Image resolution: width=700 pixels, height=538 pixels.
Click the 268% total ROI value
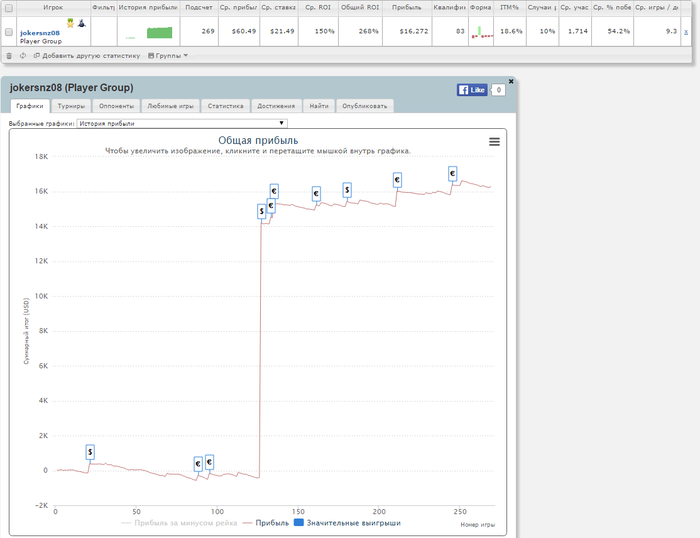coord(368,32)
